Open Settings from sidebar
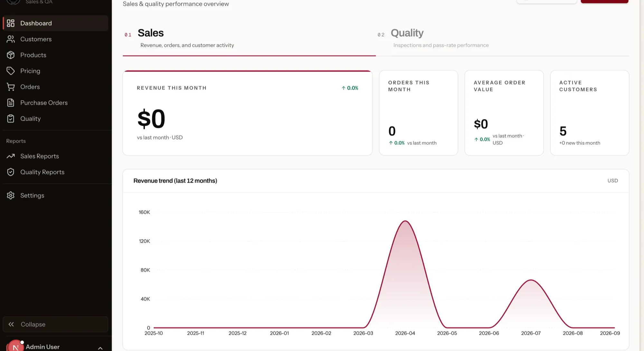This screenshot has height=351, width=644. pyautogui.click(x=55, y=195)
